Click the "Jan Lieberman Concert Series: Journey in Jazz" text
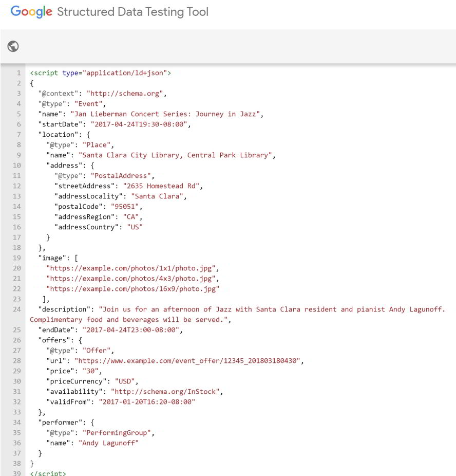 165,114
